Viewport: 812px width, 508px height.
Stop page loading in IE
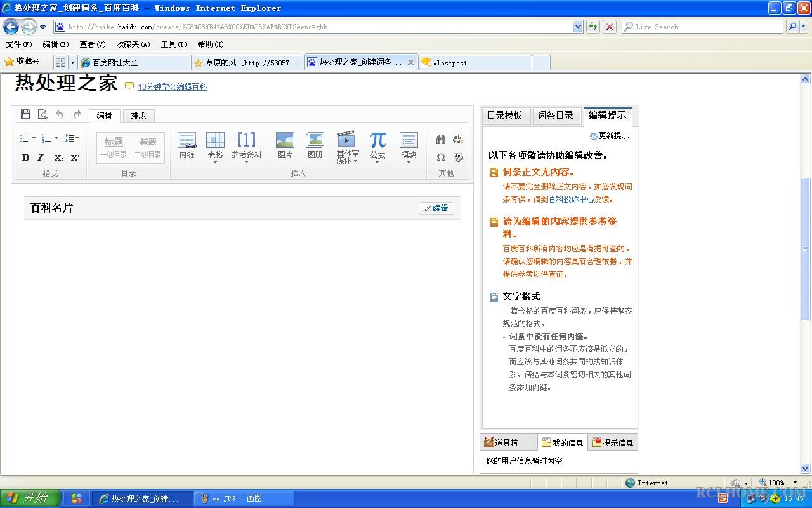[610, 27]
